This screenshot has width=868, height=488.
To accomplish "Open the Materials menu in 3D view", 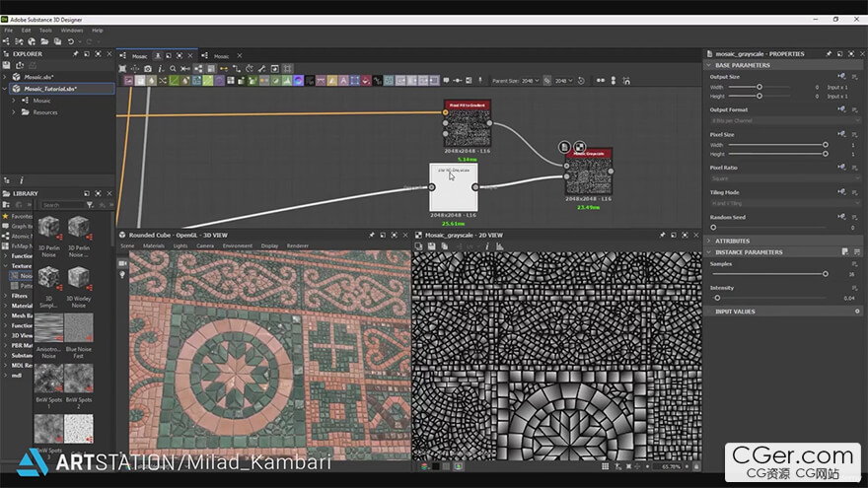I will pos(153,246).
